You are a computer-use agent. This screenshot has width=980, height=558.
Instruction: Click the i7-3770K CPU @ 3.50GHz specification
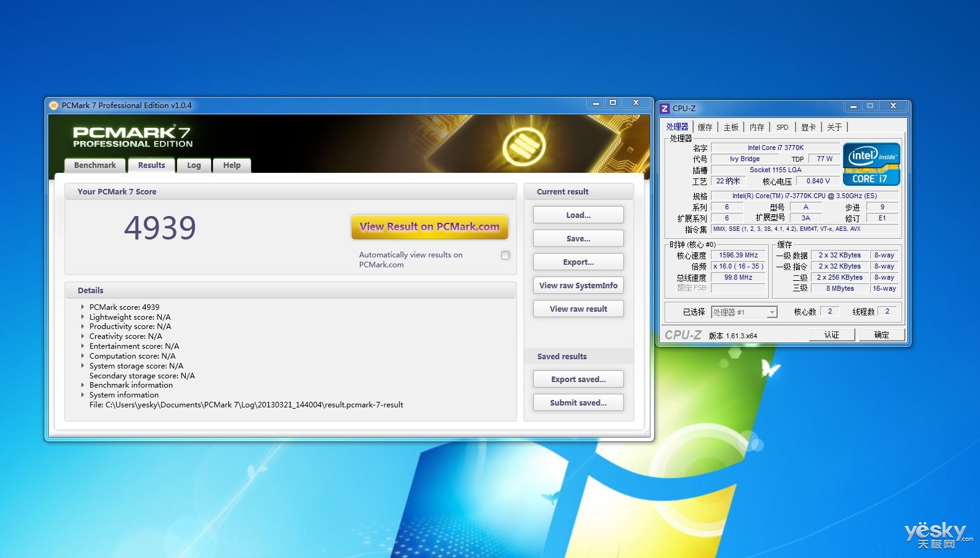[x=804, y=196]
